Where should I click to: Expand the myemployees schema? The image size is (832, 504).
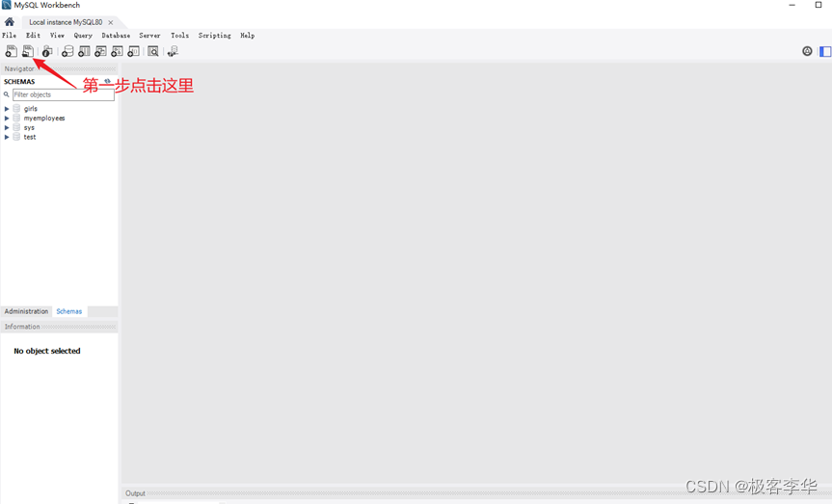pyautogui.click(x=7, y=118)
